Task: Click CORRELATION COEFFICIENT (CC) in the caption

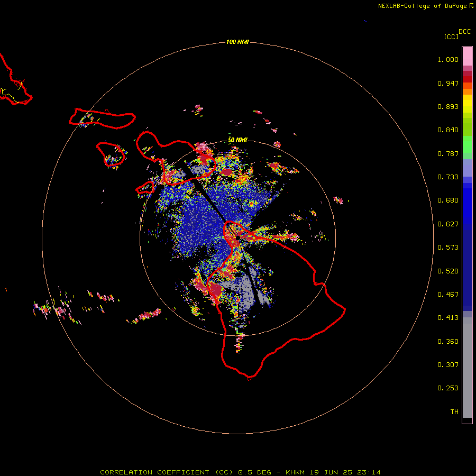Action: [x=167, y=472]
